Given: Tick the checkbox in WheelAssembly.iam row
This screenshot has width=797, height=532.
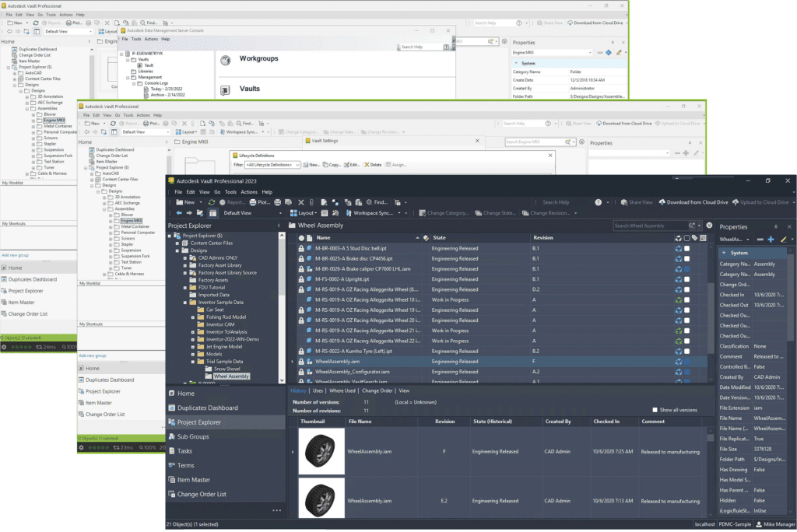Looking at the screenshot, I should pyautogui.click(x=686, y=362).
